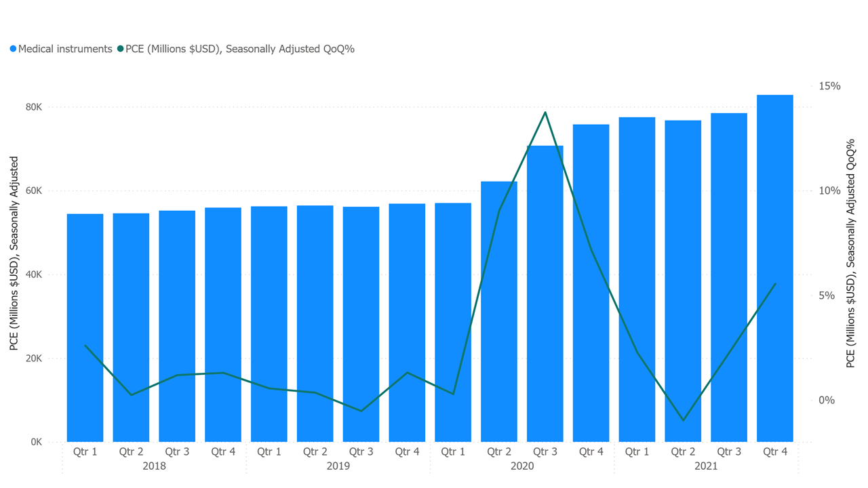Click the 2021 year axis label

(x=706, y=466)
